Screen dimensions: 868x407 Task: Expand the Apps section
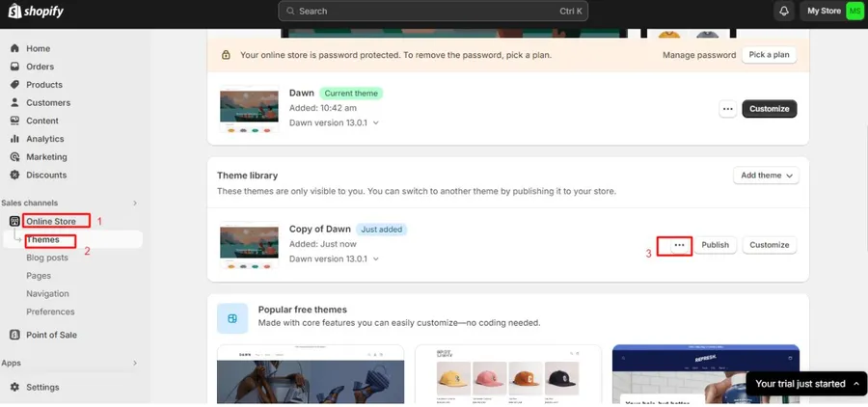tap(134, 364)
